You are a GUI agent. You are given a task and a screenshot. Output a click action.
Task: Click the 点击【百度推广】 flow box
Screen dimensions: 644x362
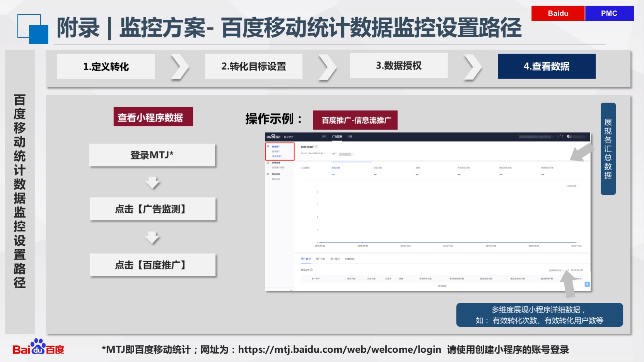pyautogui.click(x=152, y=265)
